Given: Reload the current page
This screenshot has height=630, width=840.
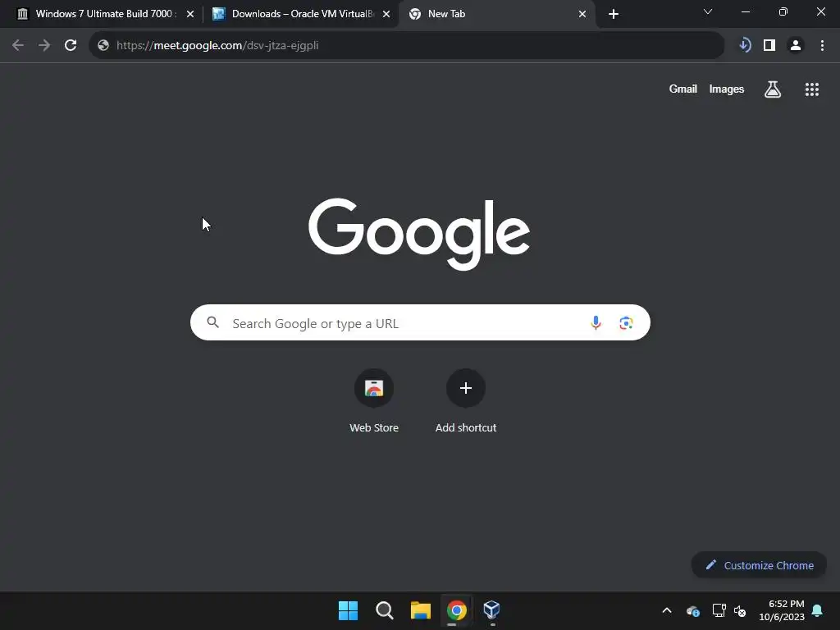Looking at the screenshot, I should tap(71, 46).
